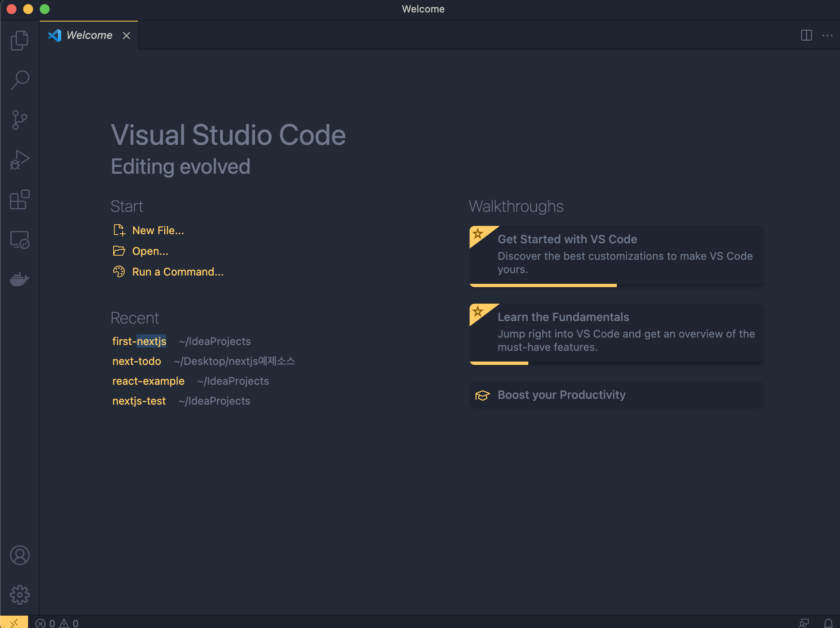840x628 pixels.
Task: Open the editor More Actions menu
Action: coord(828,36)
